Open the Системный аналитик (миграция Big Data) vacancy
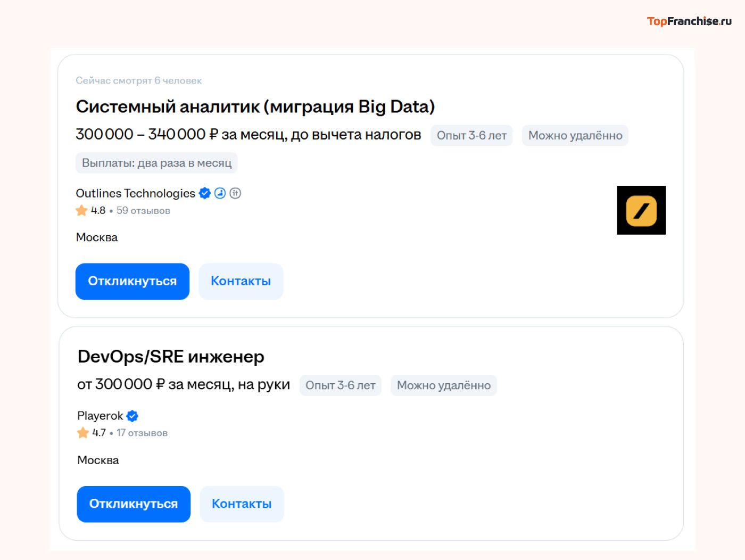Viewport: 745px width, 560px height. point(255,106)
